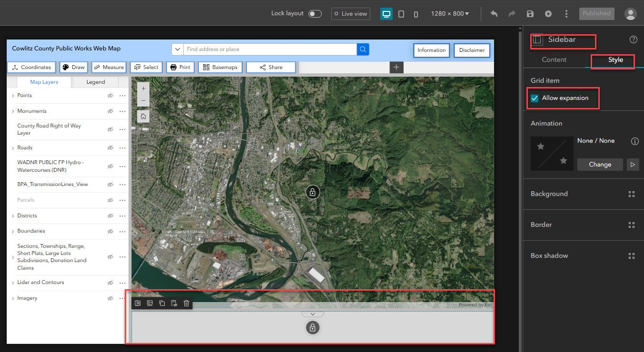
Task: Click the search magnifier in the address bar
Action: tap(363, 49)
